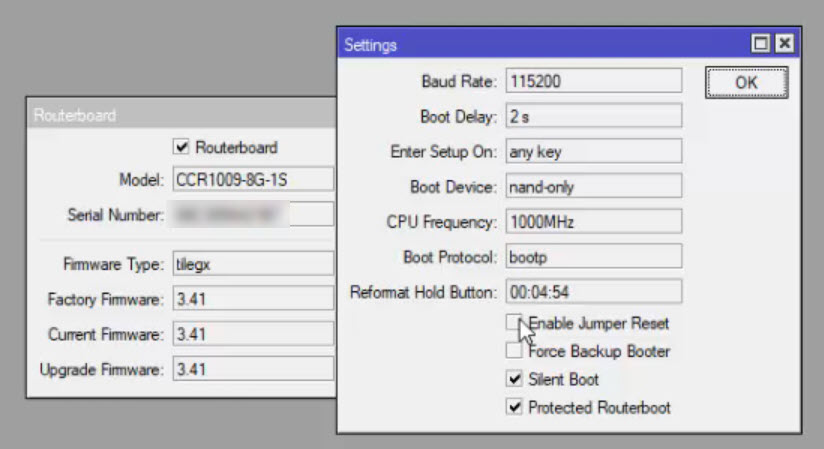824x449 pixels.
Task: Click the Upgrade Firmware label
Action: coord(102,370)
